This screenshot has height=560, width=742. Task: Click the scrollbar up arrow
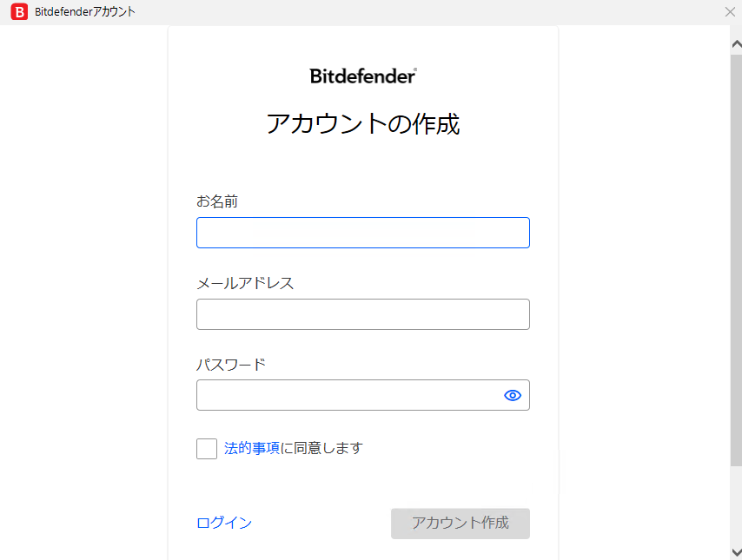click(x=736, y=44)
